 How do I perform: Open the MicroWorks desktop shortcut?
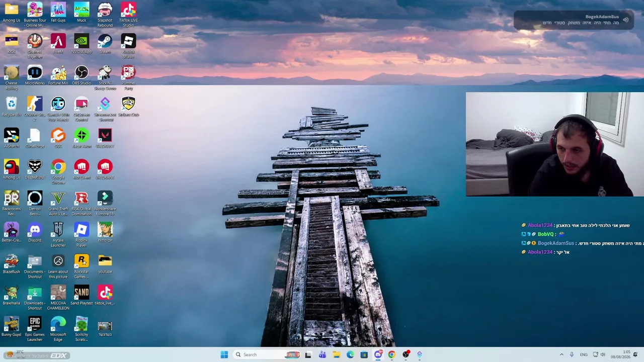[x=35, y=75]
